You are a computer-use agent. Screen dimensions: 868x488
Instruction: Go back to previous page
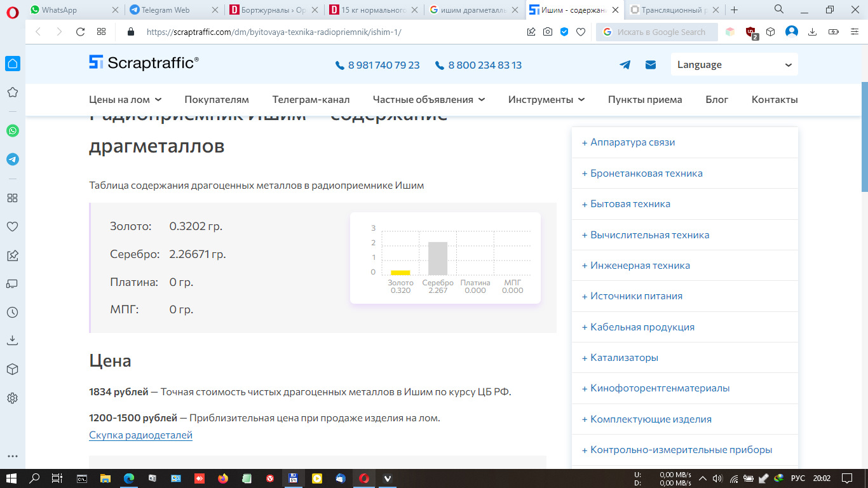pos(38,32)
